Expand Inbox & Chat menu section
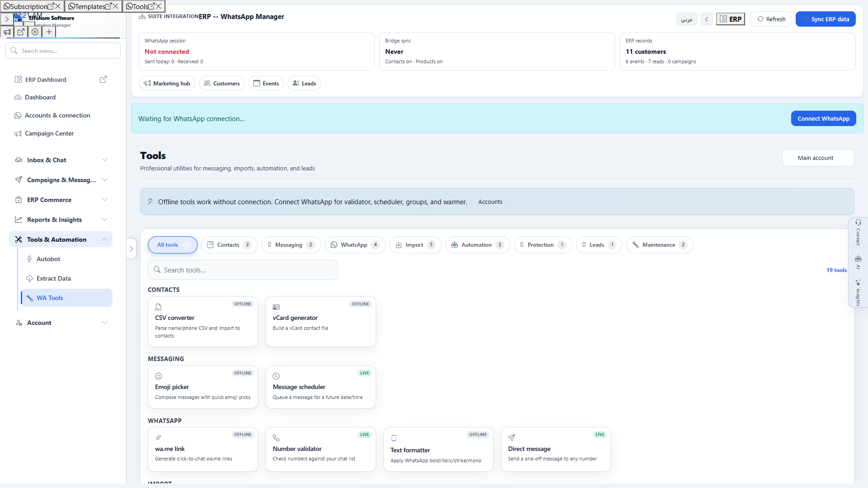Screen dimensions: 868x488 tap(61, 160)
